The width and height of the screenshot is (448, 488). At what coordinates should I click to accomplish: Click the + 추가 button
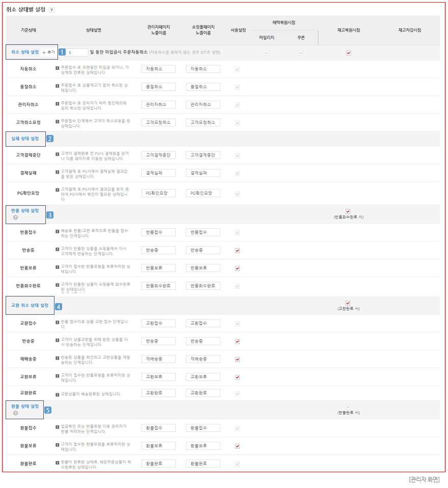pos(49,52)
